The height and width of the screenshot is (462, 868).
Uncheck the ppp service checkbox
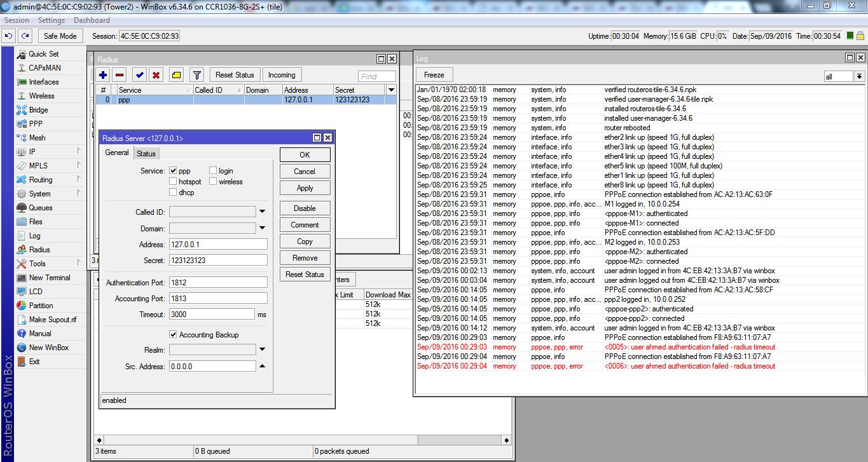pyautogui.click(x=173, y=171)
